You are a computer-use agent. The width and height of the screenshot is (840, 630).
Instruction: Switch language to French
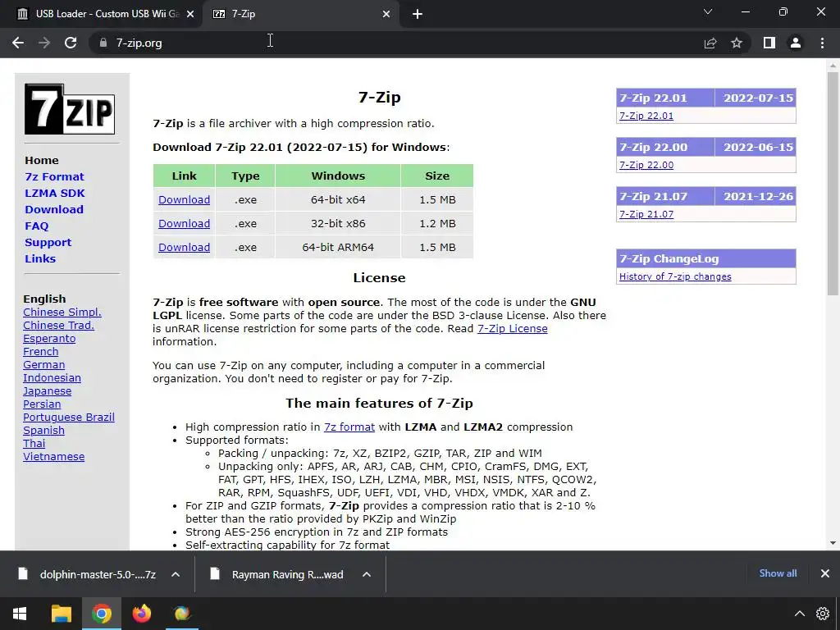pyautogui.click(x=41, y=351)
